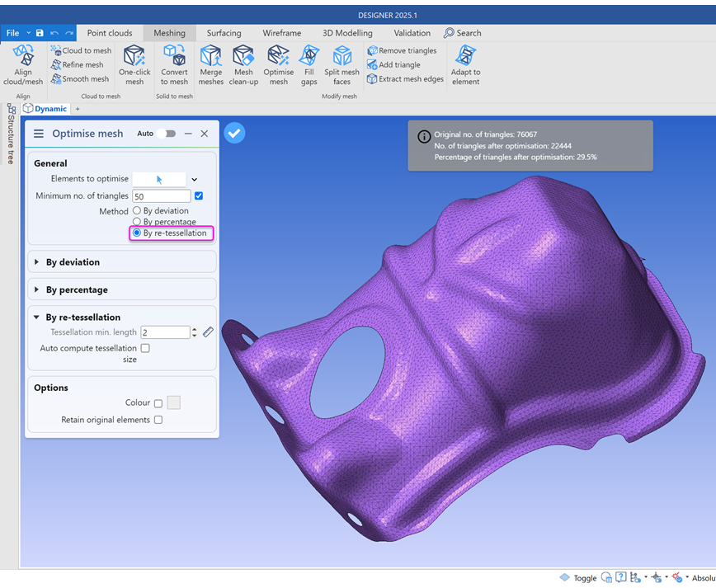This screenshot has height=588, width=716.
Task: Choose Merge meshes tool
Action: [210, 65]
